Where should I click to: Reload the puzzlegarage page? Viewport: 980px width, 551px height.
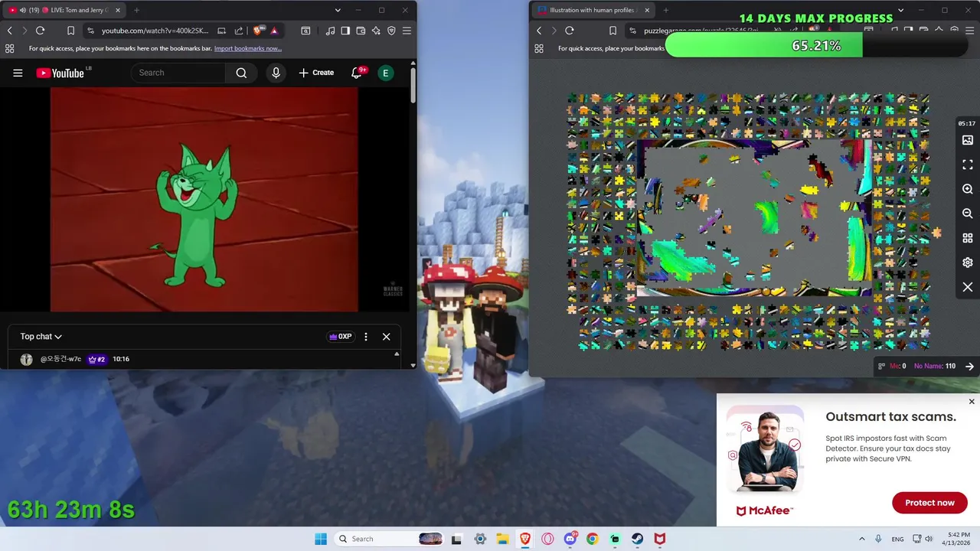pyautogui.click(x=569, y=31)
